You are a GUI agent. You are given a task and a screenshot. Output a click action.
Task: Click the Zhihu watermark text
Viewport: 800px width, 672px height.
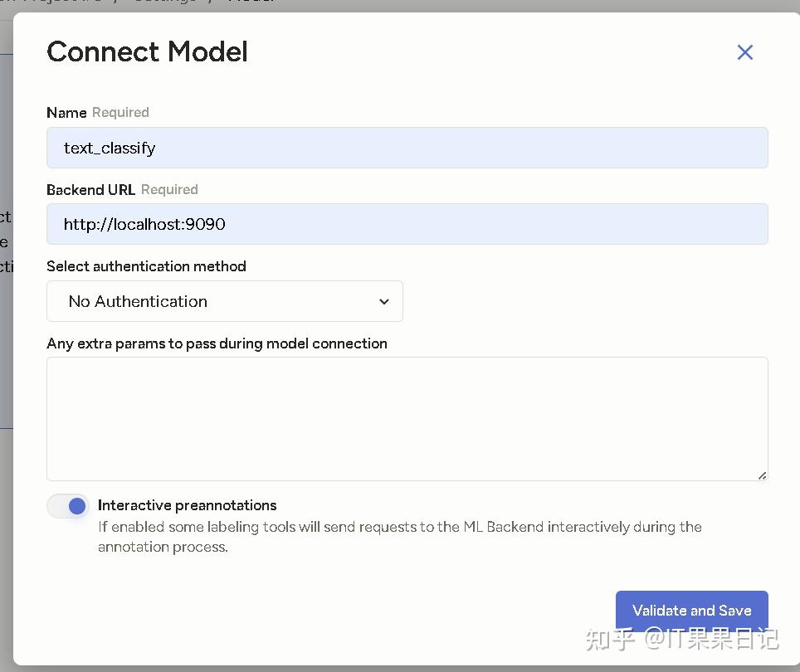[682, 639]
